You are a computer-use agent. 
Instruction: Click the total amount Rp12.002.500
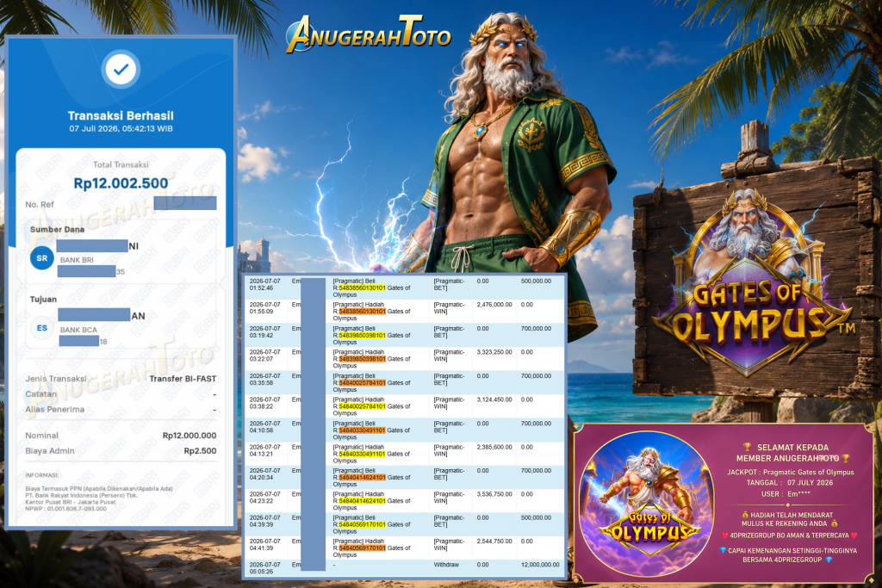point(121,183)
